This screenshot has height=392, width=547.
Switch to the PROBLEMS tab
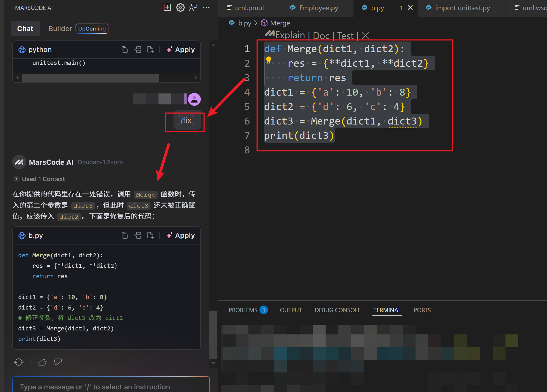coord(243,310)
